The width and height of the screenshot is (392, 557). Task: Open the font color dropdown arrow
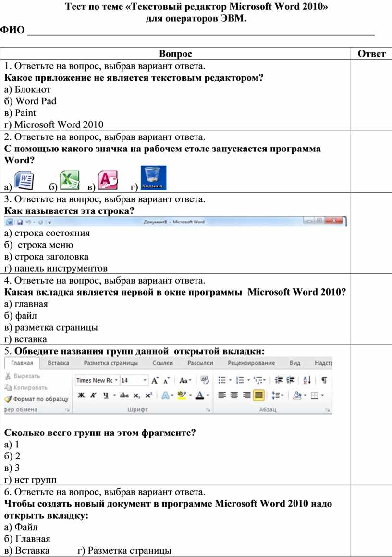coord(208,396)
